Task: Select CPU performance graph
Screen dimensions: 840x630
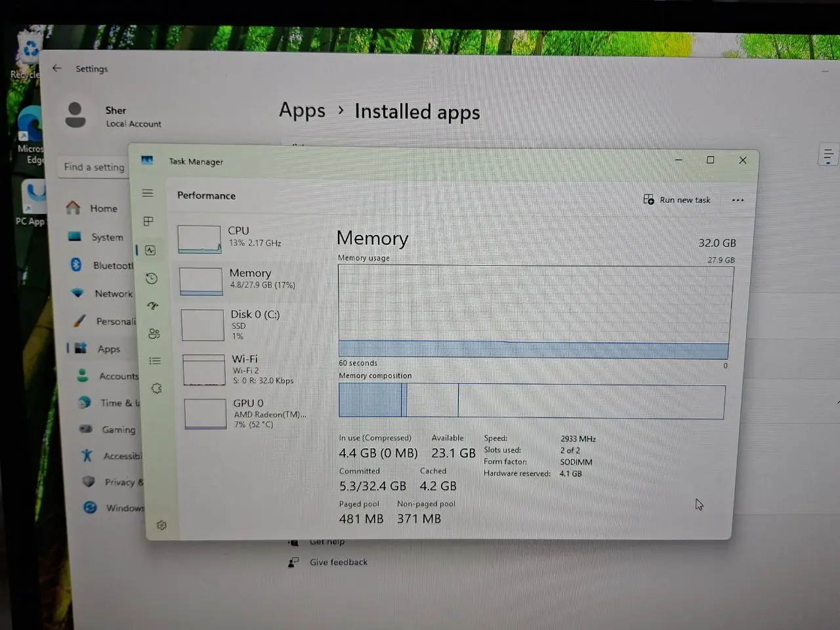Action: point(199,239)
